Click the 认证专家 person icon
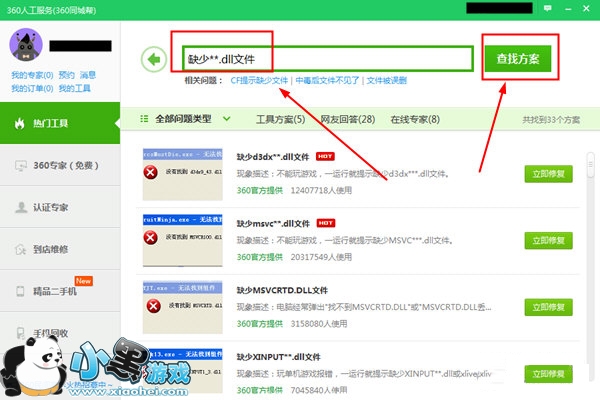This screenshot has width=600, height=400. pos(21,207)
